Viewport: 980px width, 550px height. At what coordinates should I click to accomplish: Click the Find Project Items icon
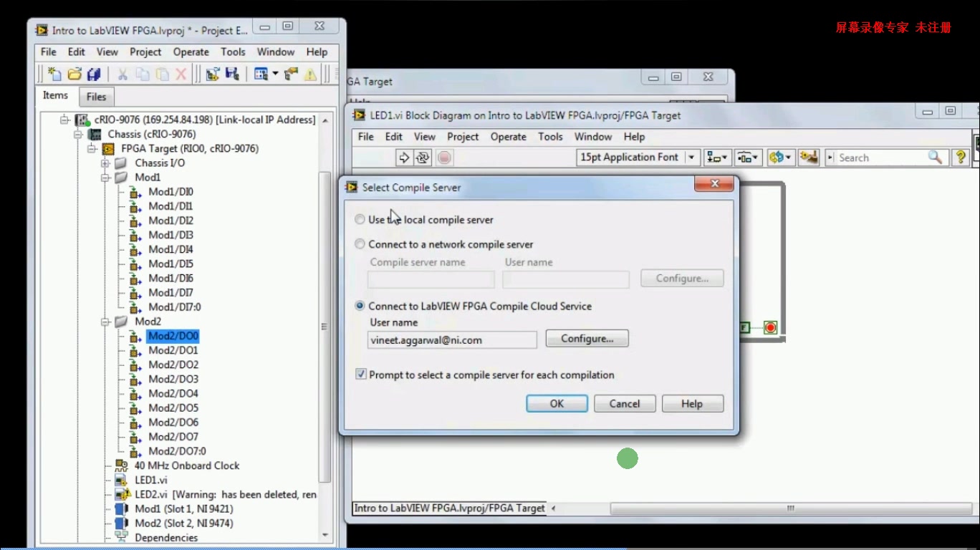click(x=291, y=74)
